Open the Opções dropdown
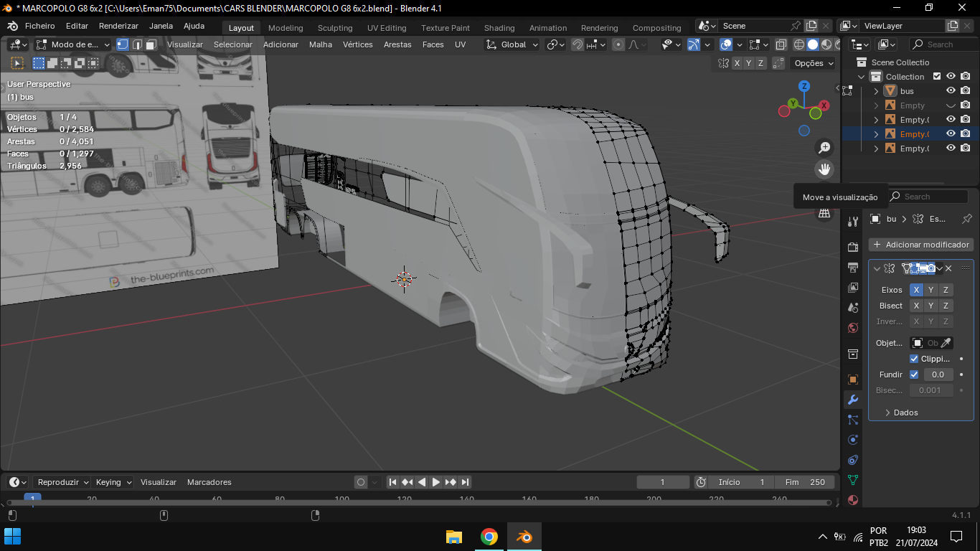Screen dimensions: 980x551 point(814,63)
